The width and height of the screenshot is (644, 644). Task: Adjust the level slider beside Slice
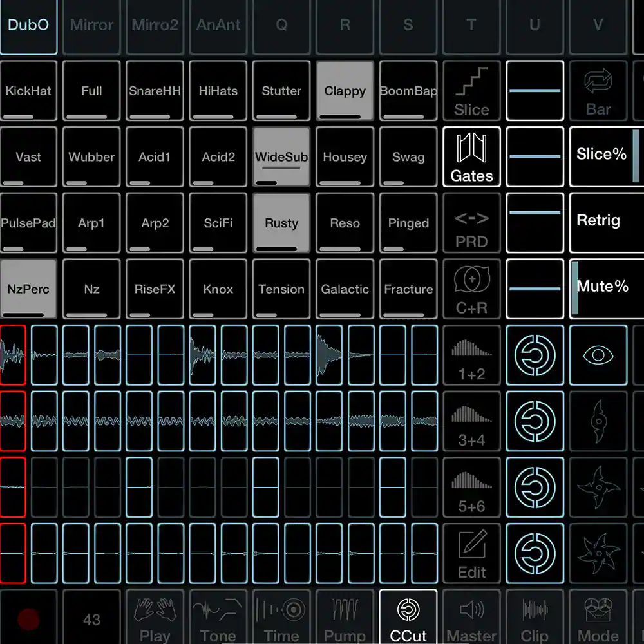coord(535,91)
